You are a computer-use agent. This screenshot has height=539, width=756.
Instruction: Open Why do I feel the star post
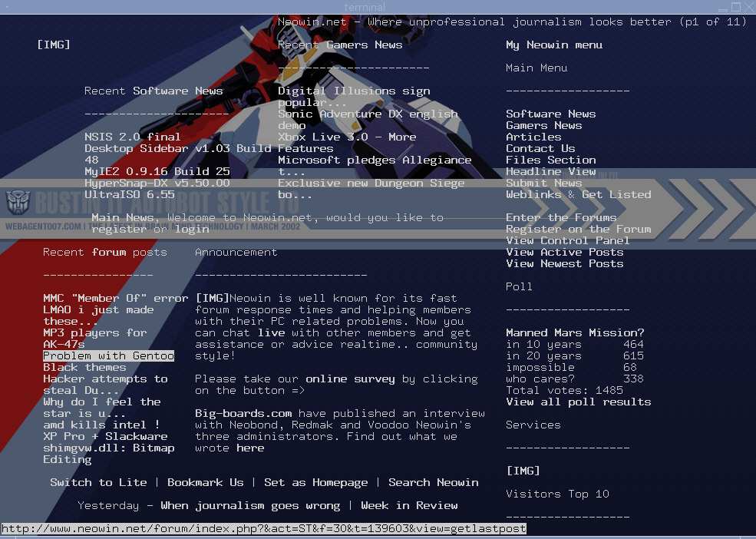pos(102,408)
